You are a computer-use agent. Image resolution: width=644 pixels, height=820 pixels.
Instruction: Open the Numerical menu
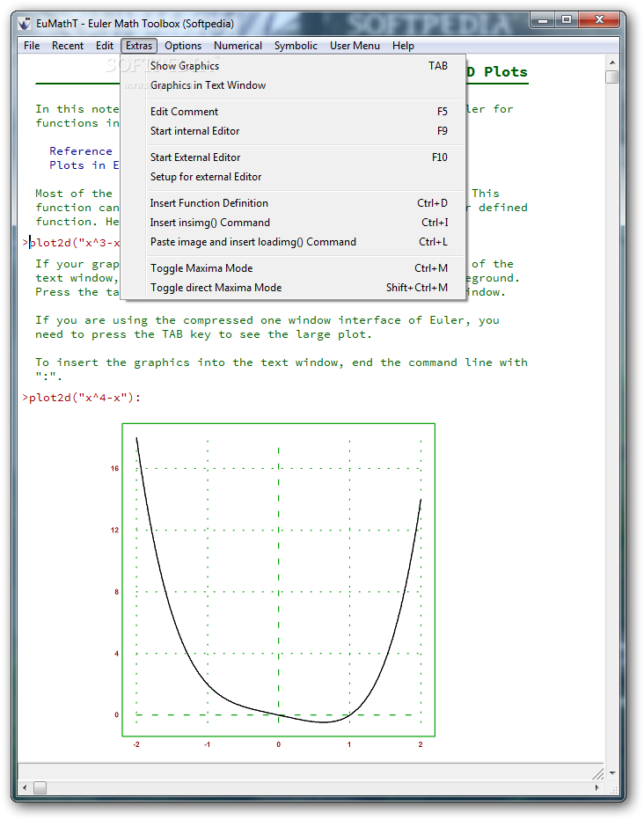(238, 46)
